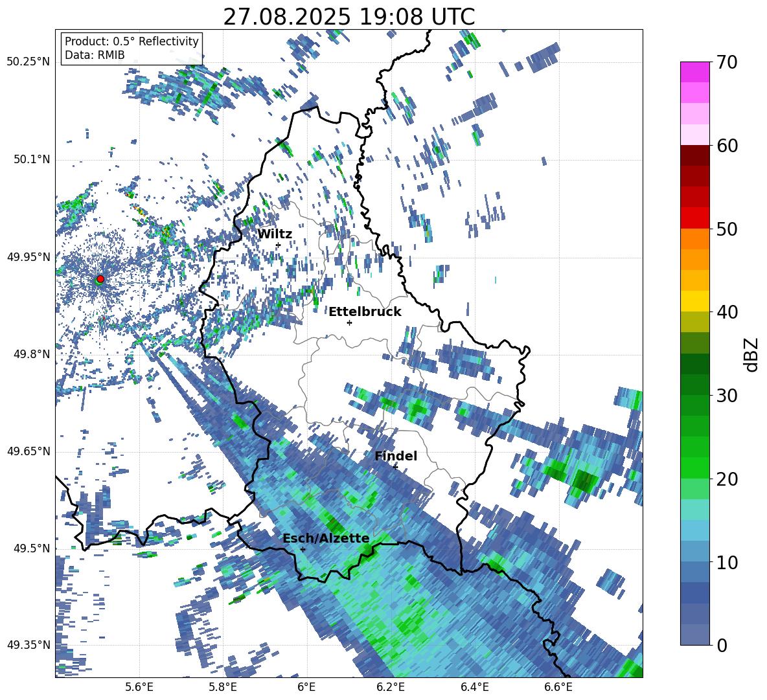Click the colorbar tick label 70
Screen dimensions: 767x700
pyautogui.click(x=727, y=62)
